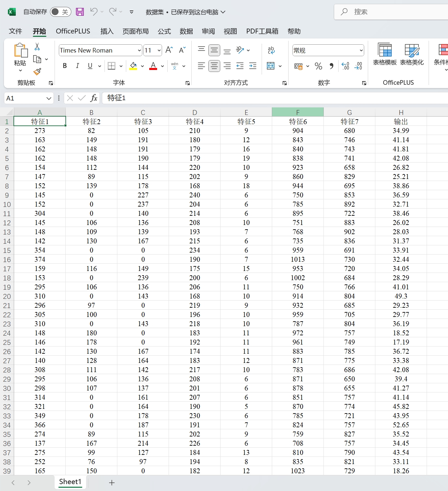Click the save button
Screen dimensions: 448x491
[80, 11]
